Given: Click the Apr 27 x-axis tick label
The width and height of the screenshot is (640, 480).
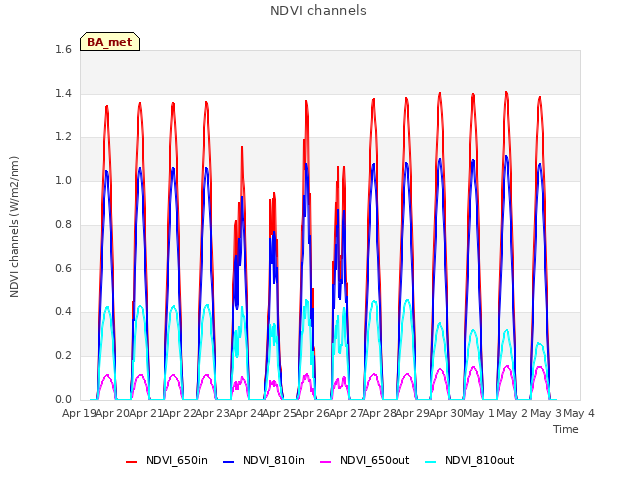Looking at the screenshot, I should point(346,413).
